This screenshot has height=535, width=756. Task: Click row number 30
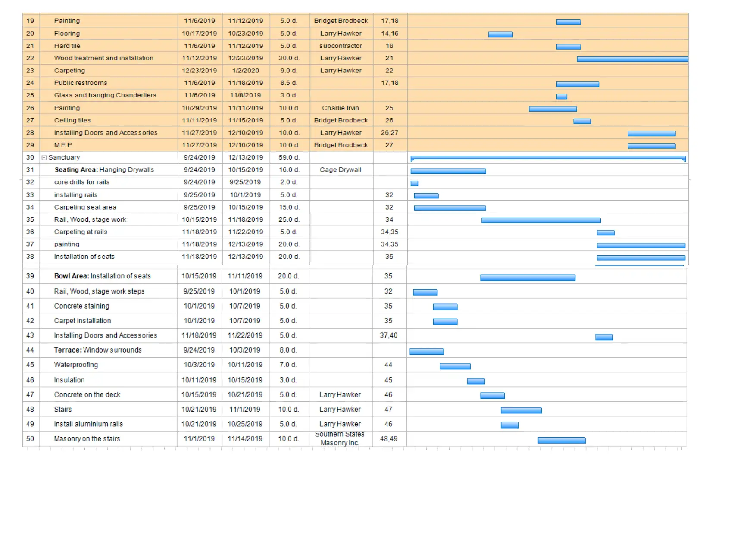pyautogui.click(x=30, y=157)
